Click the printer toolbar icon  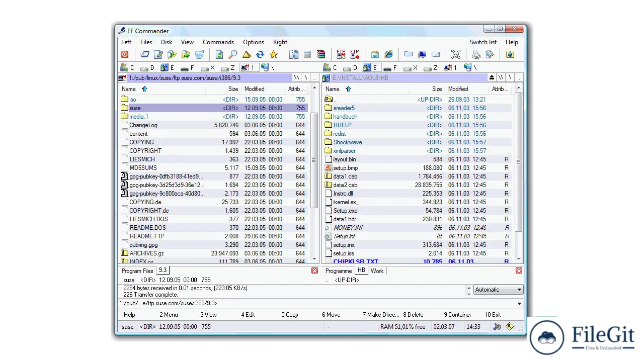[x=476, y=54]
